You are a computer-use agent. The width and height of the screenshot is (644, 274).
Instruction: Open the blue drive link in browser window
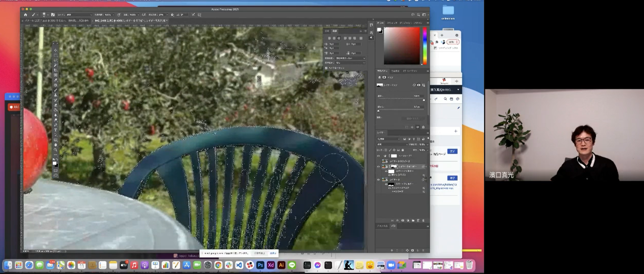click(443, 186)
